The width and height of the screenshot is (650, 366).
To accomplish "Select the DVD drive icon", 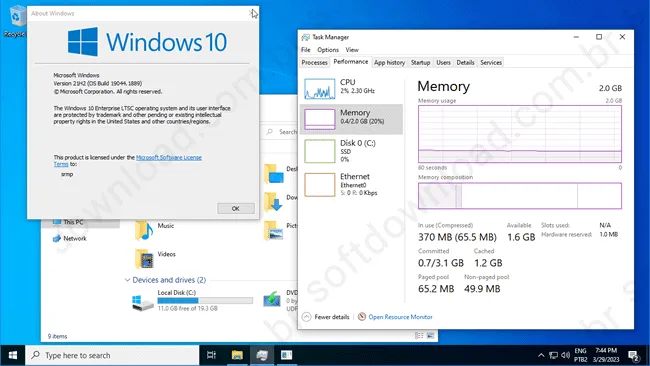I will coord(272,299).
